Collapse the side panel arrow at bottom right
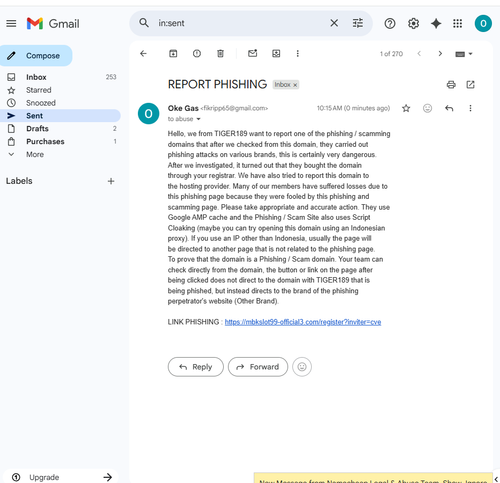Viewport: 500px width, 483px height. click(496, 479)
